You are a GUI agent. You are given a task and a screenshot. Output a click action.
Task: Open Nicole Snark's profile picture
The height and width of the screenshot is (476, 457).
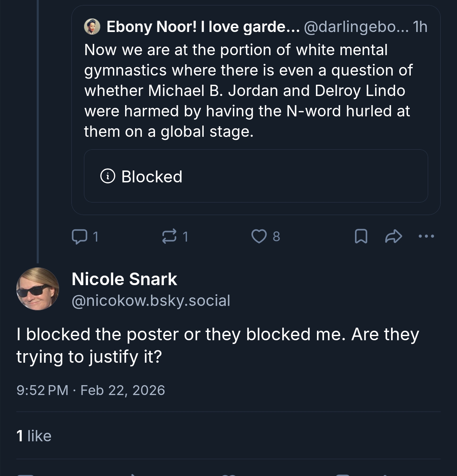pyautogui.click(x=38, y=289)
